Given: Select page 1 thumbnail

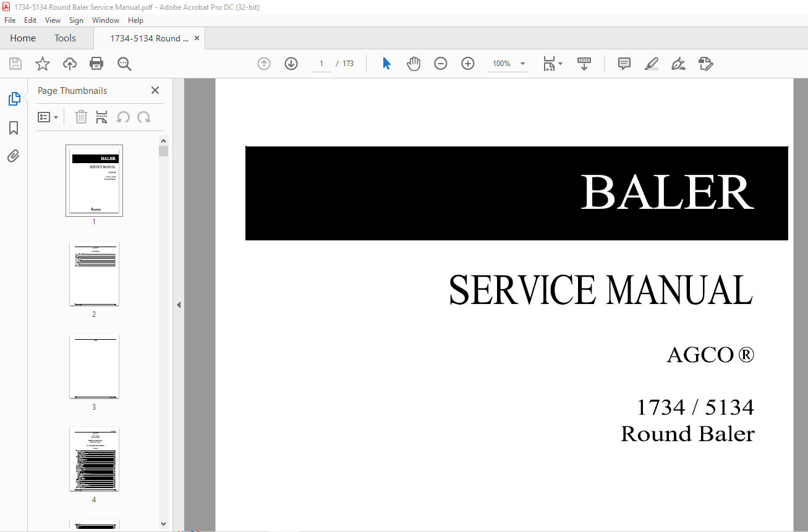Looking at the screenshot, I should click(x=94, y=180).
